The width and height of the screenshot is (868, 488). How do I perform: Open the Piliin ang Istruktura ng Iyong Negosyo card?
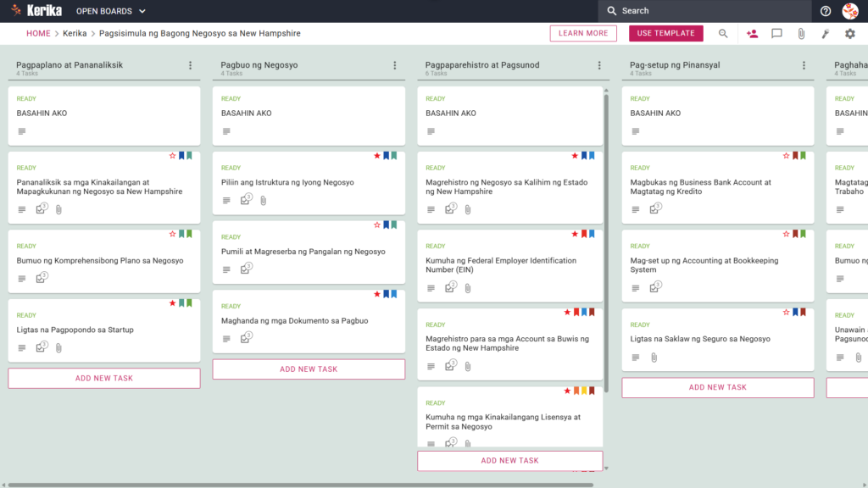pos(309,183)
